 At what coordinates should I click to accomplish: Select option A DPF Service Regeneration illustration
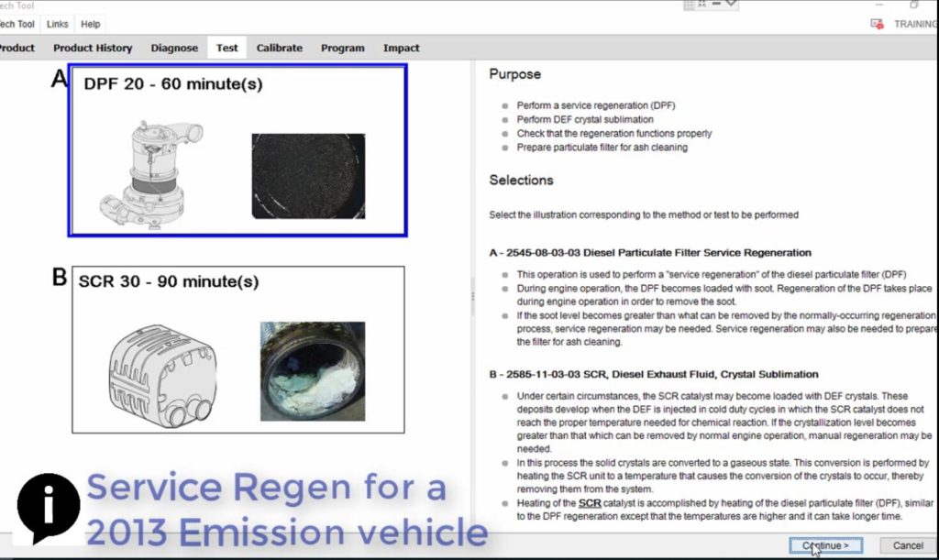pyautogui.click(x=237, y=149)
